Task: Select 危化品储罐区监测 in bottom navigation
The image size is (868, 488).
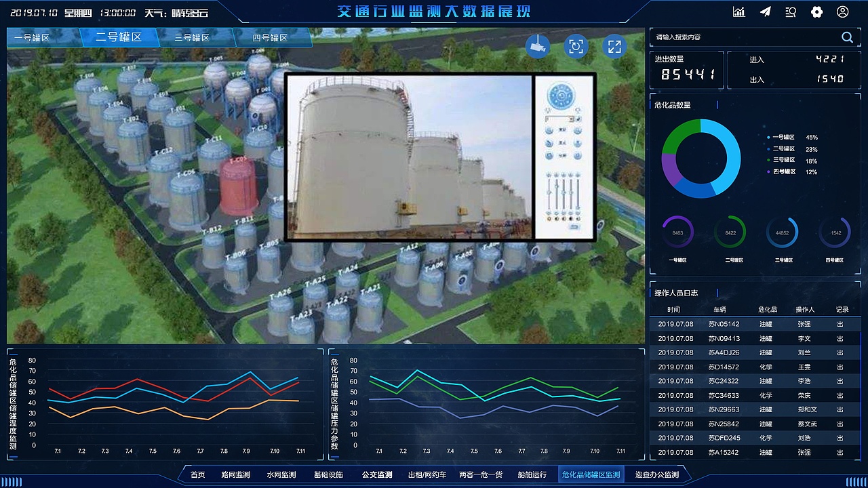Action: [x=591, y=474]
